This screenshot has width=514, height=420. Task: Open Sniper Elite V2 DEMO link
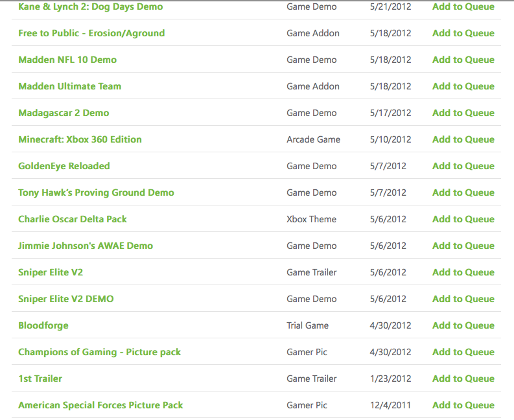click(66, 299)
